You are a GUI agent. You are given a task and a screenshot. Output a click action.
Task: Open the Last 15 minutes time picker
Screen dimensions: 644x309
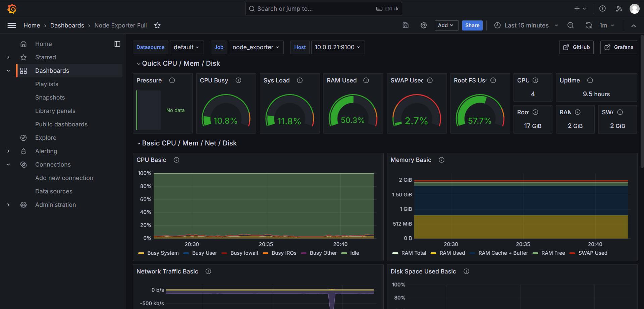click(x=526, y=25)
